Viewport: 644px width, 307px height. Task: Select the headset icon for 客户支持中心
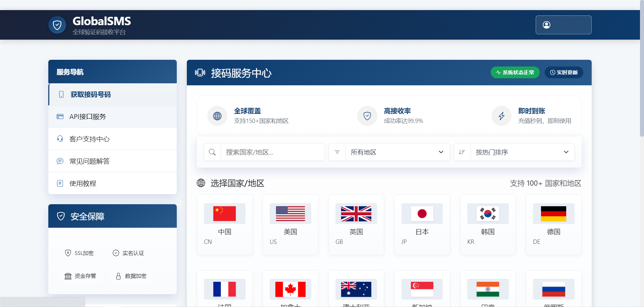coord(60,138)
